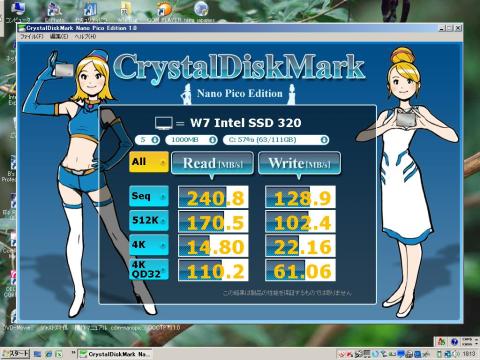
Task: Click the CrystalDiskMark title bar app icon
Action: (22, 28)
